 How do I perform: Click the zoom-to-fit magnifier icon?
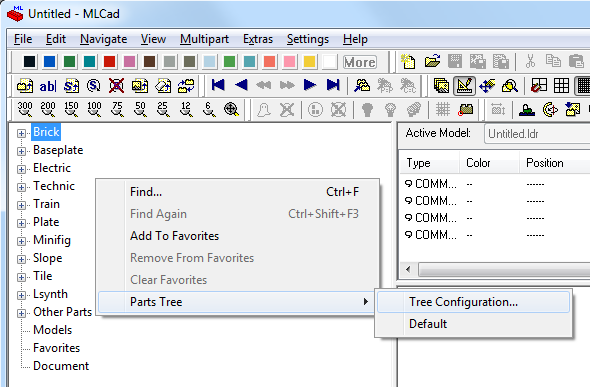(231, 109)
